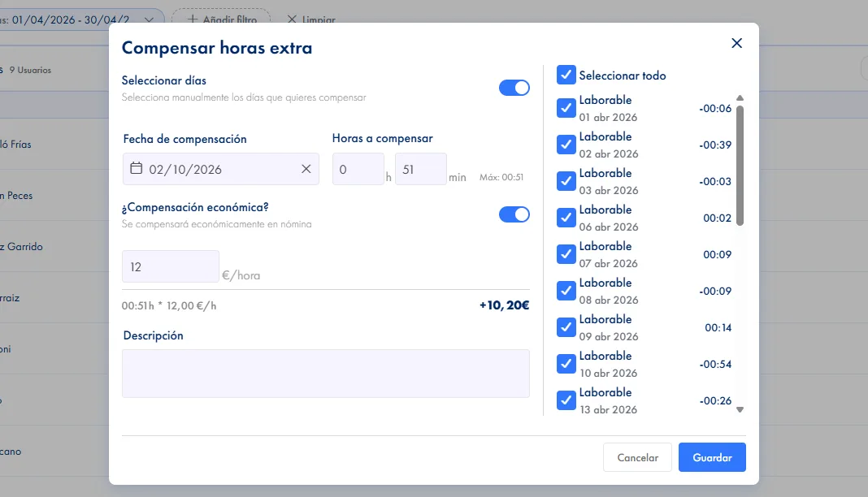Click the X icon next to Limpiar
The width and height of the screenshot is (868, 497).
[x=292, y=19]
